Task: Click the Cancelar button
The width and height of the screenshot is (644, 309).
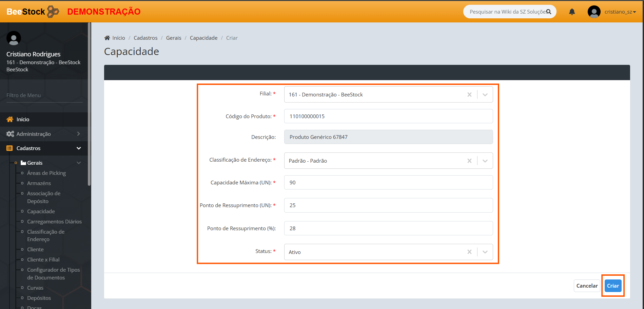Action: (x=587, y=286)
